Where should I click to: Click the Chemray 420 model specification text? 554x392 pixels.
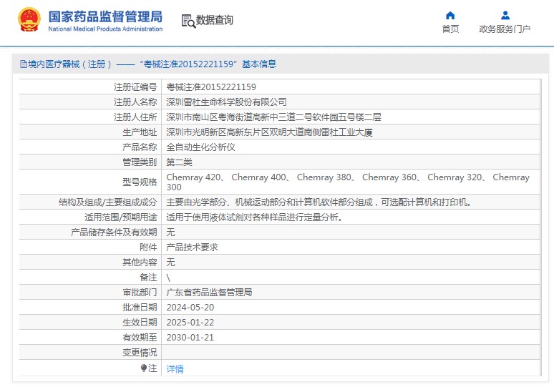tap(194, 177)
